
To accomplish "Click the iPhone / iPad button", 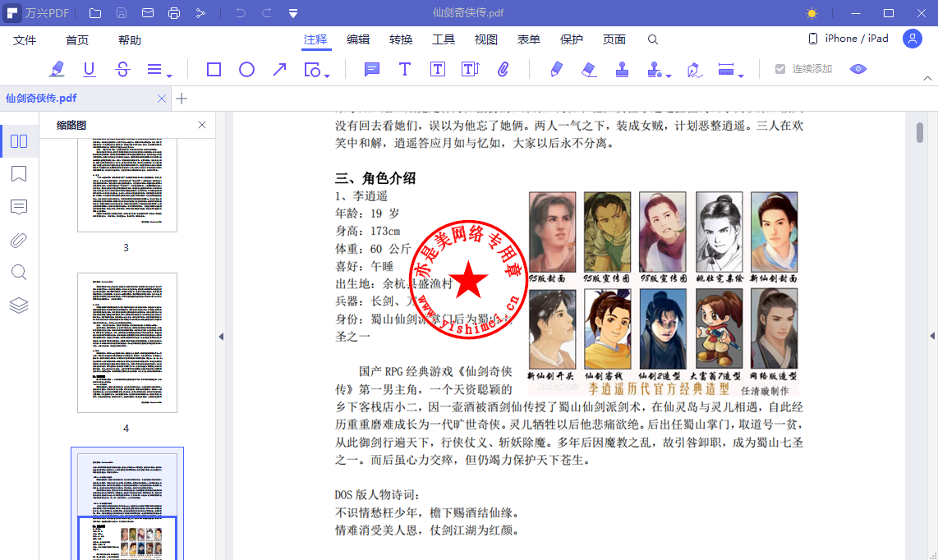I will click(x=848, y=39).
